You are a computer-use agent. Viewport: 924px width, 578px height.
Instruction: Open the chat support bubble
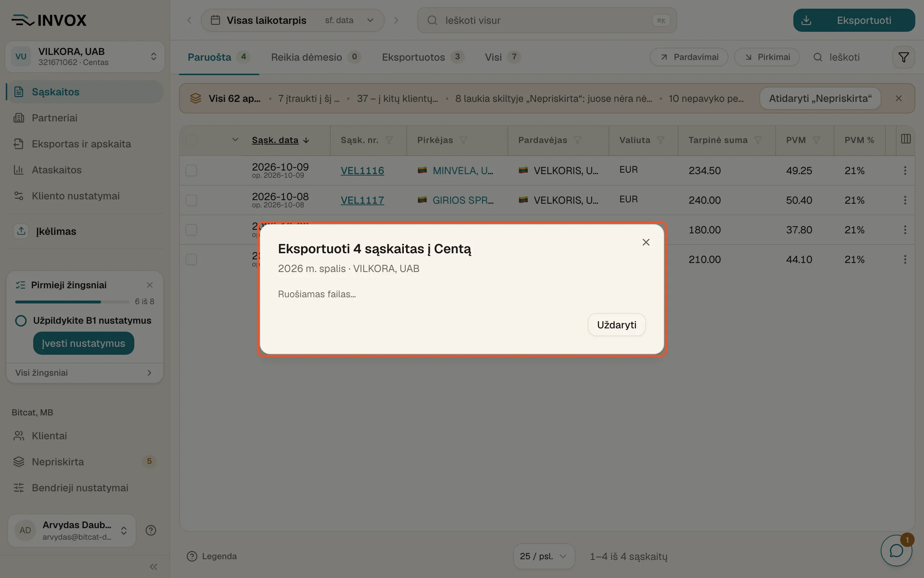896,551
